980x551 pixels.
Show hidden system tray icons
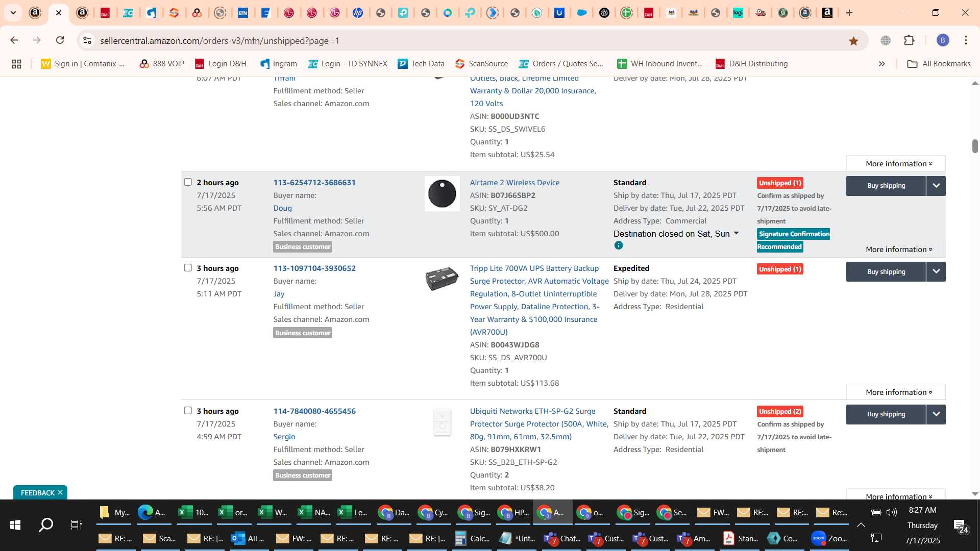[x=861, y=524]
